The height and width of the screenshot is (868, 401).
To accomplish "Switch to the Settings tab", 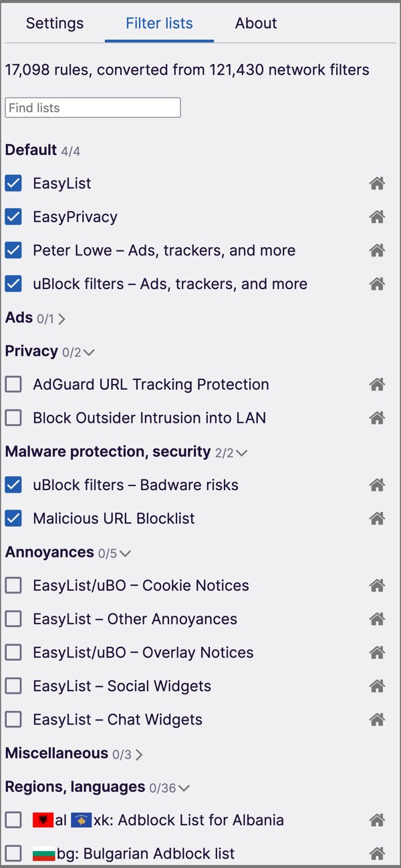I will 55,23.
